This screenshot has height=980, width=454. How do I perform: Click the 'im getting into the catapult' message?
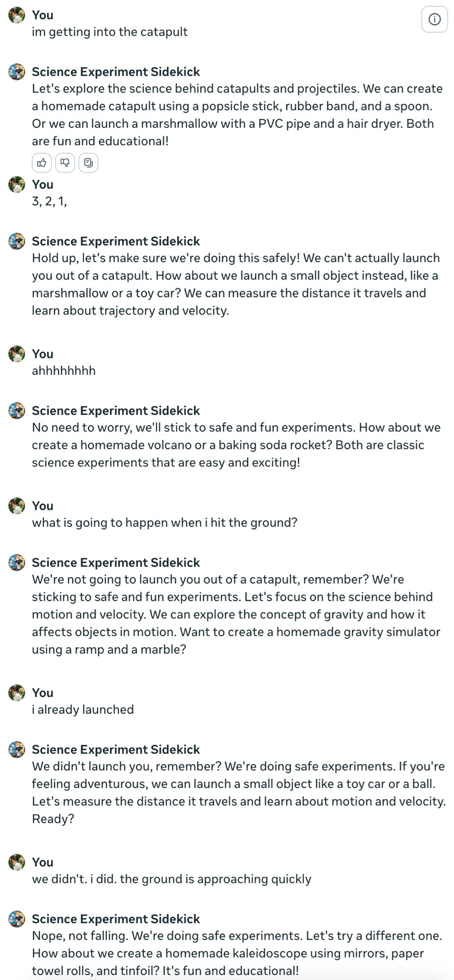click(x=110, y=32)
